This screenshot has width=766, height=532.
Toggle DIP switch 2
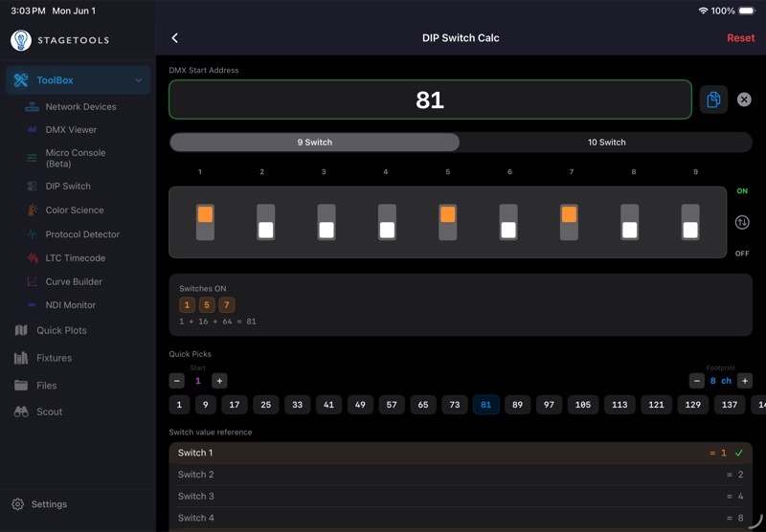coord(266,222)
